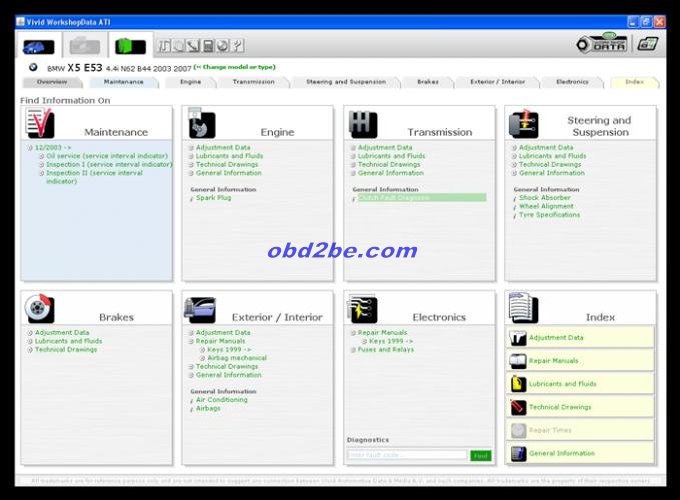This screenshot has height=500, width=680.
Task: Open Inspection II (service interval indicator)
Action: (95, 177)
